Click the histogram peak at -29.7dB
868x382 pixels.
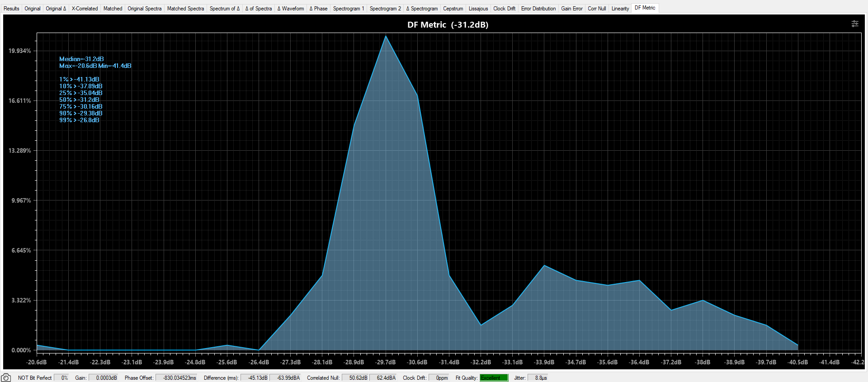[x=386, y=36]
